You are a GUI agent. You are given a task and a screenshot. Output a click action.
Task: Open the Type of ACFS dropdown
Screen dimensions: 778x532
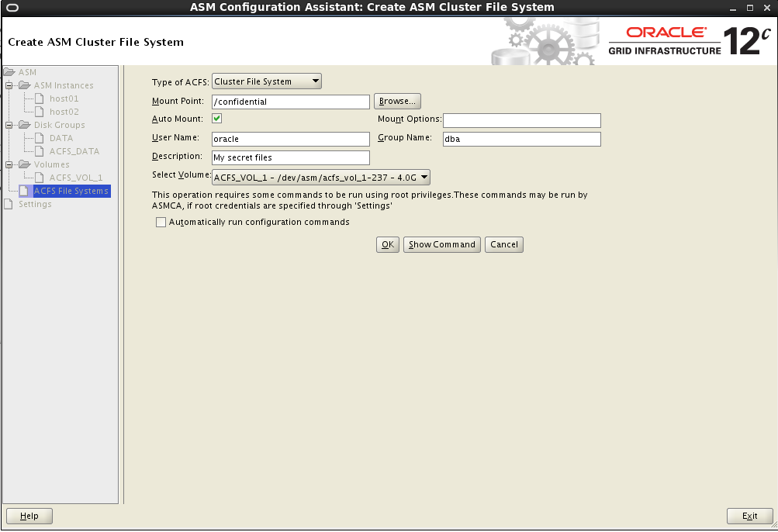(x=267, y=81)
